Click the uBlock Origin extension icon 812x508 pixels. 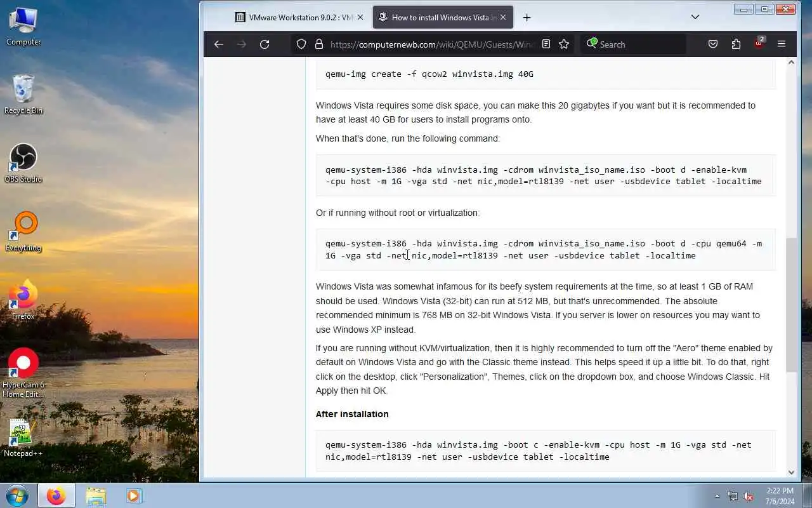tap(759, 44)
